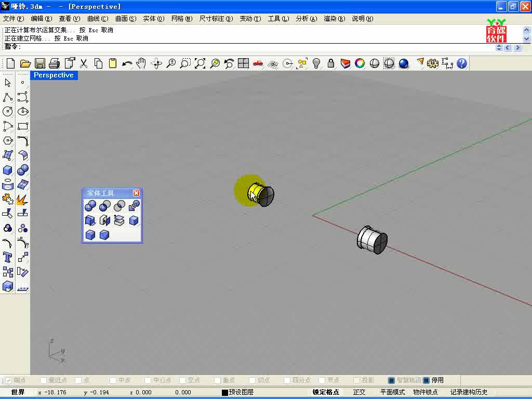Select the rotate view tool
Image resolution: width=532 pixels, height=399 pixels.
tap(156, 63)
